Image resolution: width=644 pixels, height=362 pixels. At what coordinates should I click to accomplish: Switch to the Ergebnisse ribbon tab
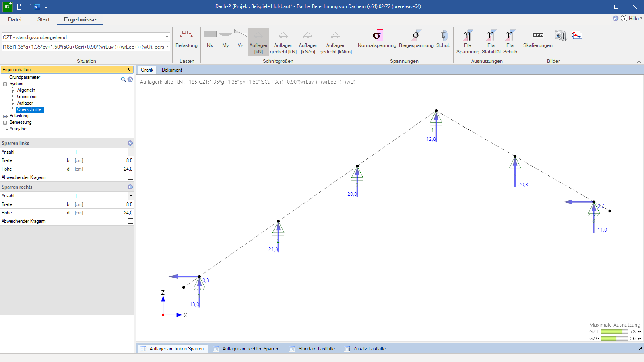[80, 19]
